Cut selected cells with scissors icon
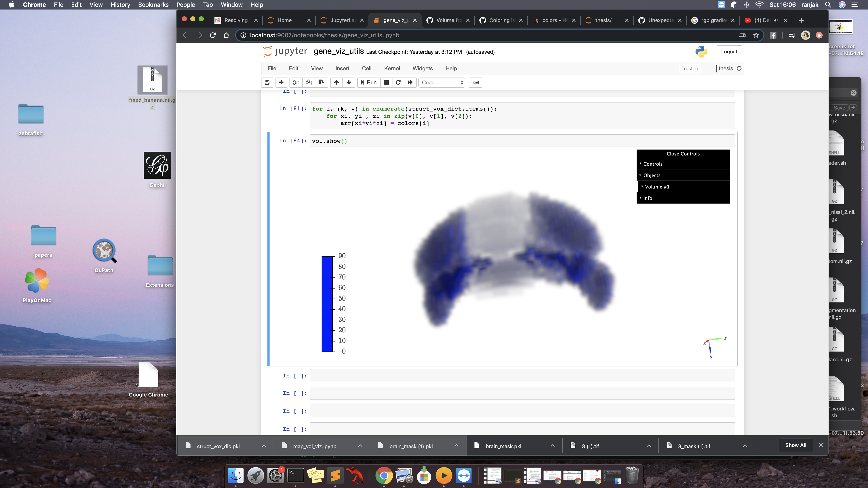 tap(296, 83)
